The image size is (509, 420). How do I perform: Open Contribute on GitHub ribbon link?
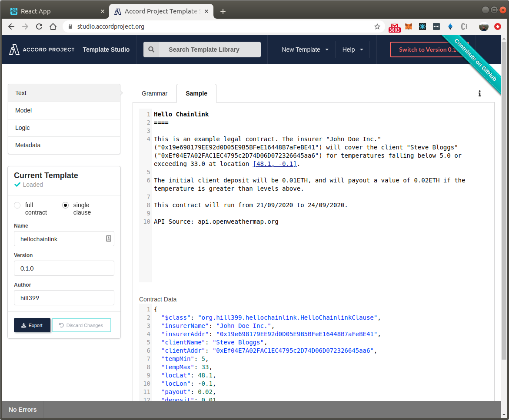pos(476,60)
